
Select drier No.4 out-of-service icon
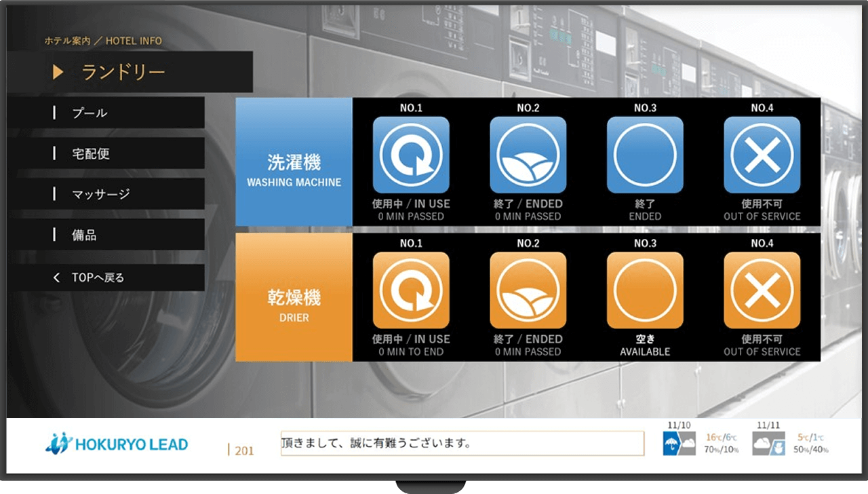click(762, 290)
